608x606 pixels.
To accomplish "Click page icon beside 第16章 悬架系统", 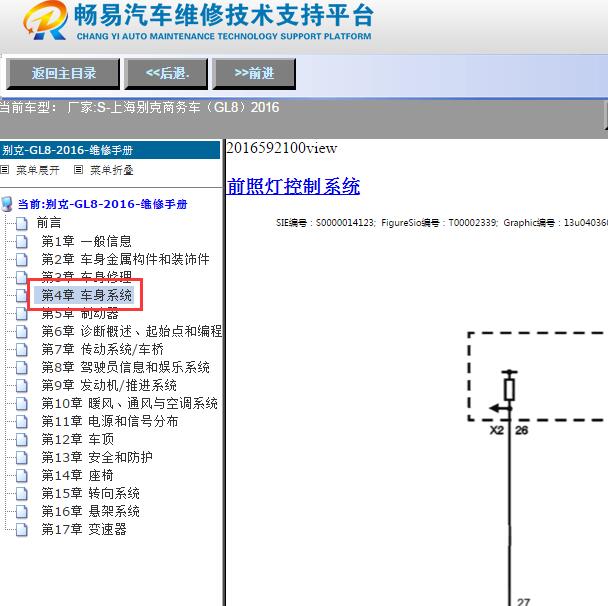I will tap(22, 511).
